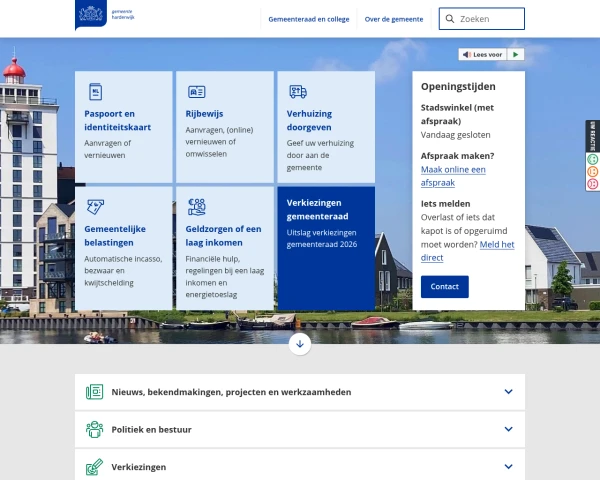Click the euro hand icon for Geldzorgen
Image resolution: width=600 pixels, height=480 pixels.
click(197, 207)
